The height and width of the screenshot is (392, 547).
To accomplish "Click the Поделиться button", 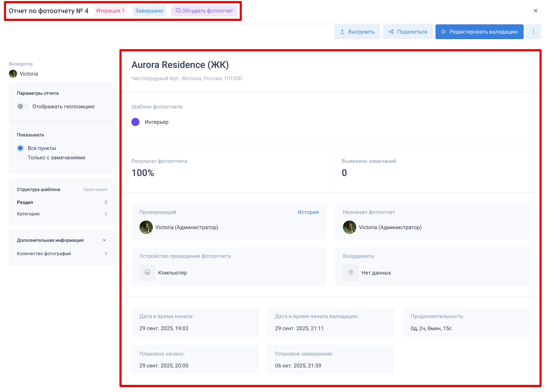I will click(x=408, y=32).
